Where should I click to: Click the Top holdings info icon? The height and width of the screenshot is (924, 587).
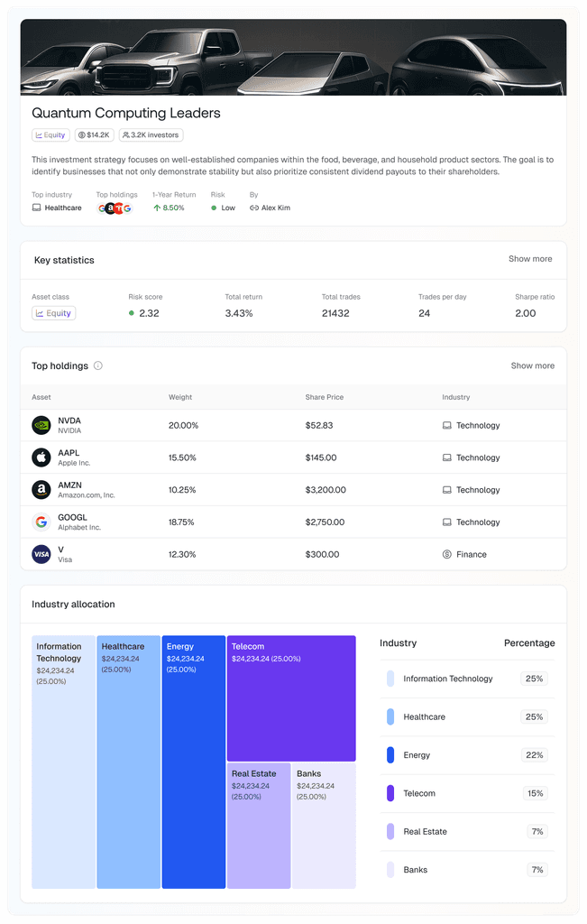98,365
